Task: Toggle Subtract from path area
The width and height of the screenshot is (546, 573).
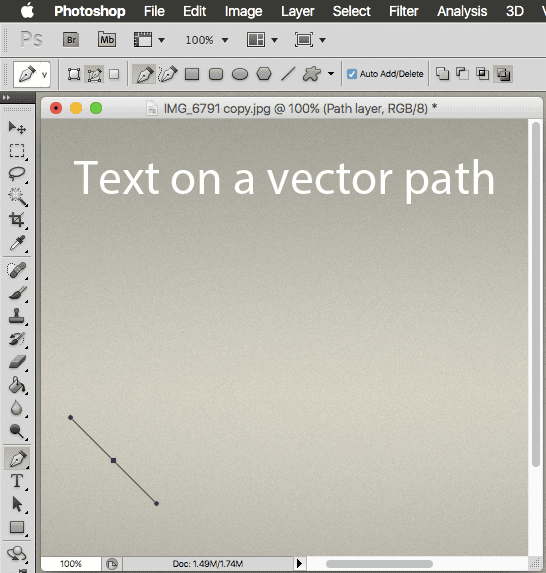Action: tap(462, 74)
